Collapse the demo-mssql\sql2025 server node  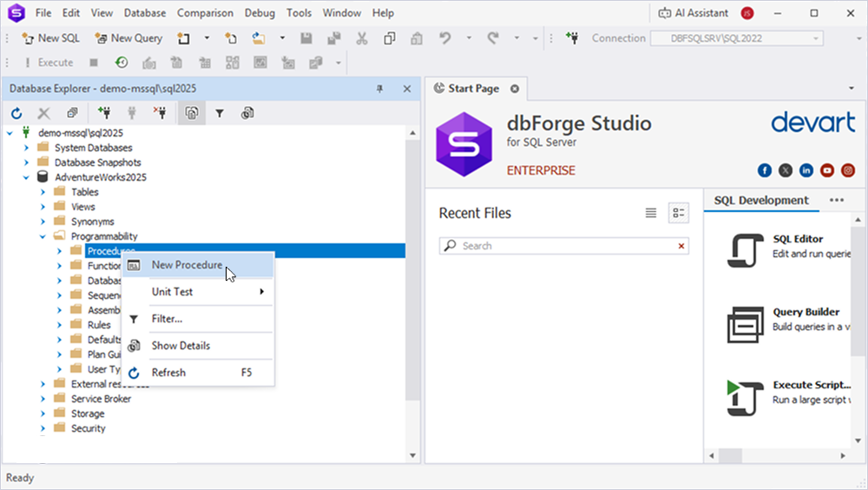(x=10, y=133)
